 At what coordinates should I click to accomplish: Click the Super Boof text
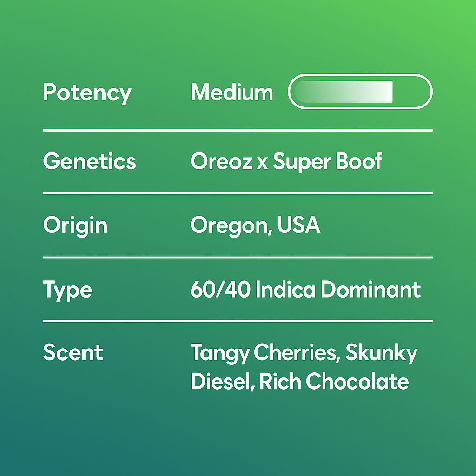coord(327,161)
